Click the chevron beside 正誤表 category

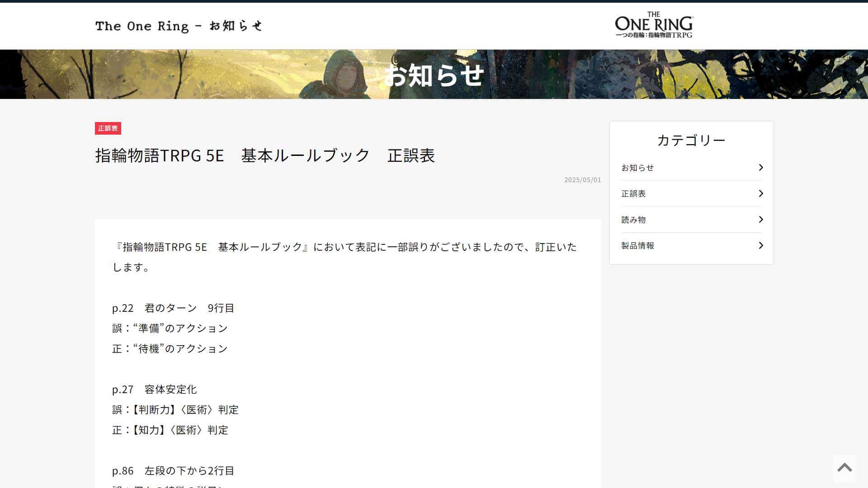[x=761, y=193]
